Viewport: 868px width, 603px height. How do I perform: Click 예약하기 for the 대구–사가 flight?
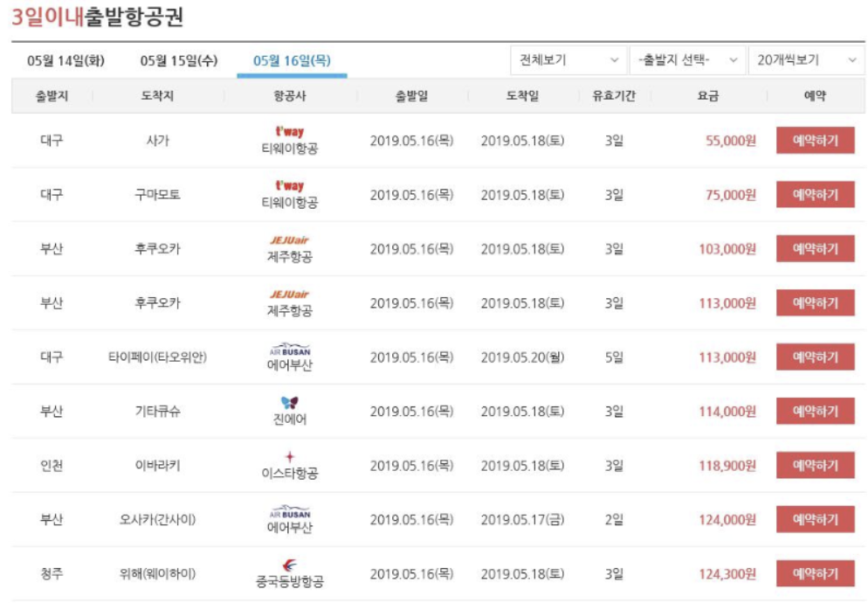(x=815, y=140)
